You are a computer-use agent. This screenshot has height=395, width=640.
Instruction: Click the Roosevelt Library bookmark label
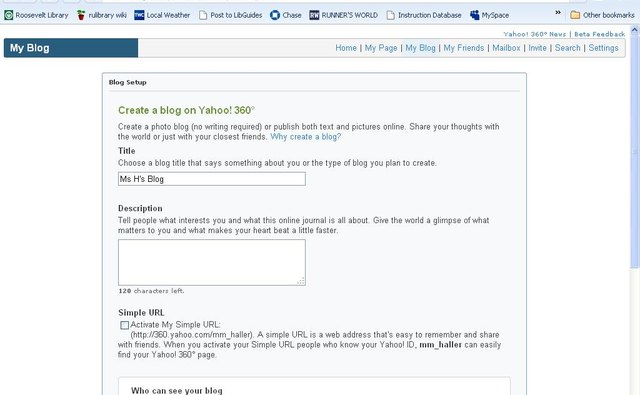point(42,16)
